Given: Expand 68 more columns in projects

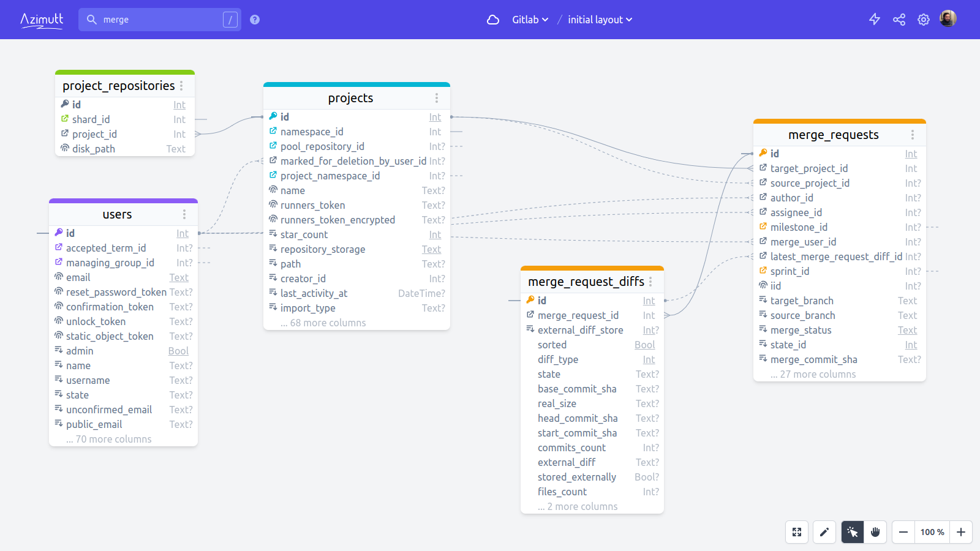Looking at the screenshot, I should [323, 323].
